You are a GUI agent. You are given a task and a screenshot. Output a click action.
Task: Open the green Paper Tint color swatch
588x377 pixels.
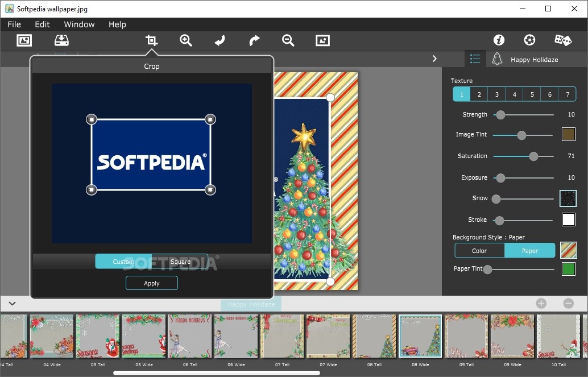(569, 269)
